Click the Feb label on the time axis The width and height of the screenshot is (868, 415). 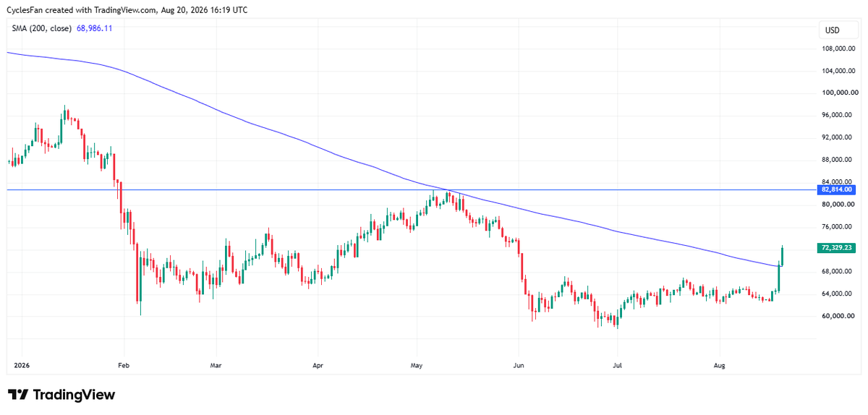coord(122,366)
